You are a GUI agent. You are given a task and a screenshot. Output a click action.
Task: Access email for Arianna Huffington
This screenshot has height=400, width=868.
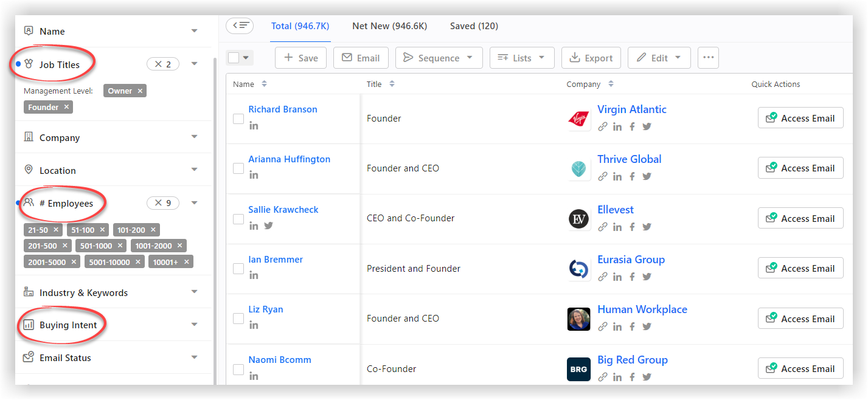pos(800,168)
